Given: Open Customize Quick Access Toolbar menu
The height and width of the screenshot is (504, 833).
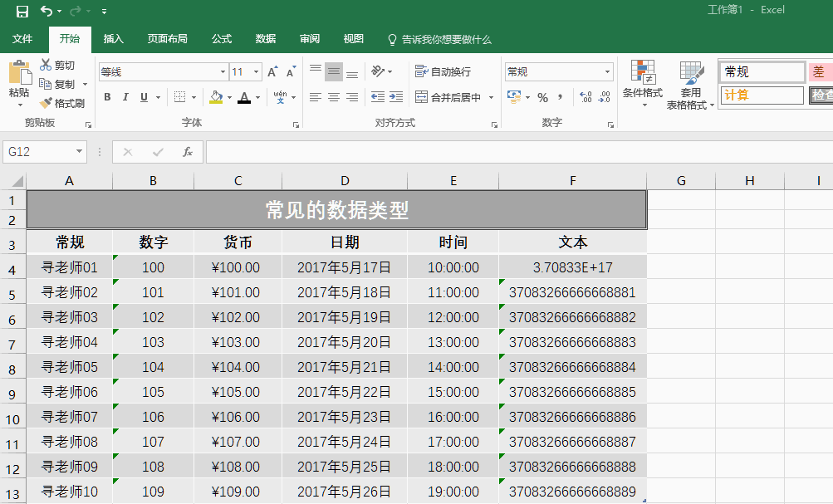Looking at the screenshot, I should pos(104,11).
